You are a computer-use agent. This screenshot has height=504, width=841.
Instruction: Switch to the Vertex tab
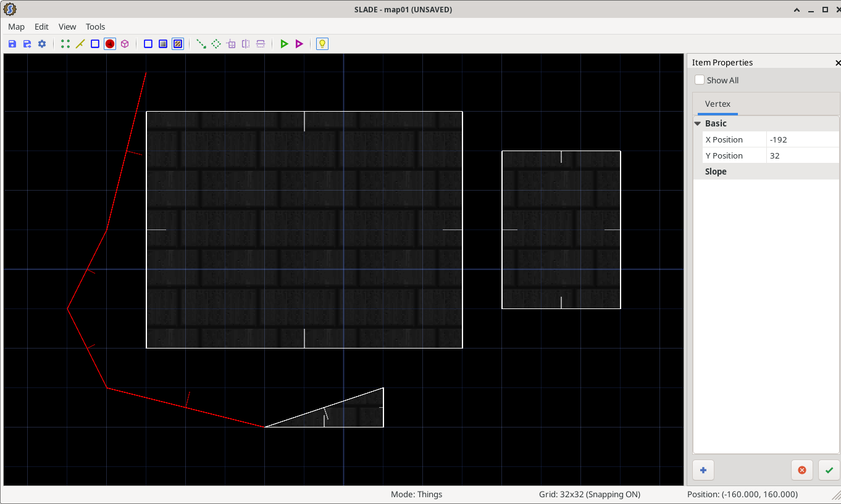pos(718,104)
